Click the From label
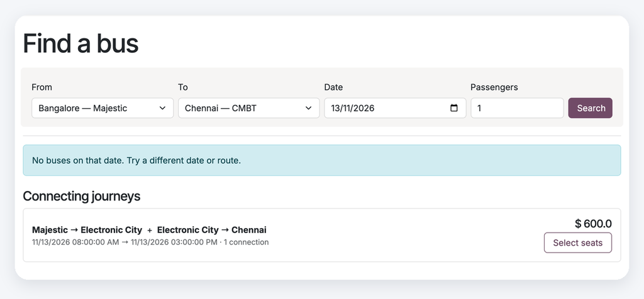Image resolution: width=644 pixels, height=299 pixels. tap(42, 87)
